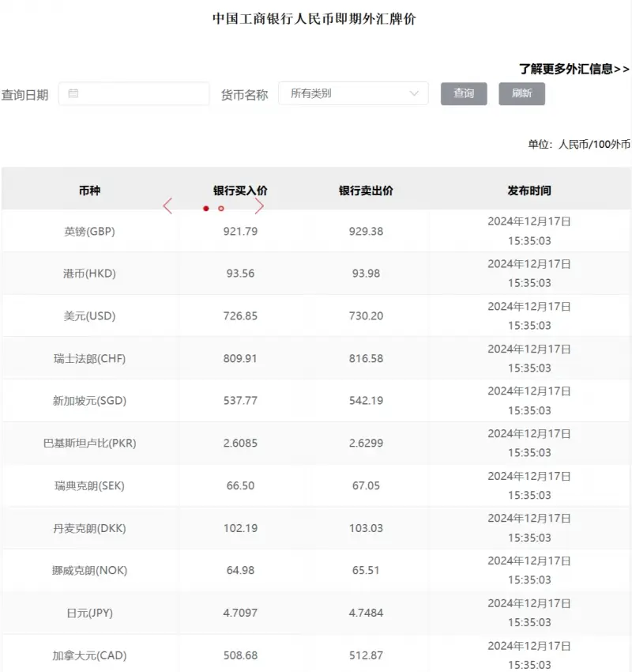Viewport: 632px width, 672px height.
Task: Click SGD buy price 537.77
Action: [x=240, y=401]
